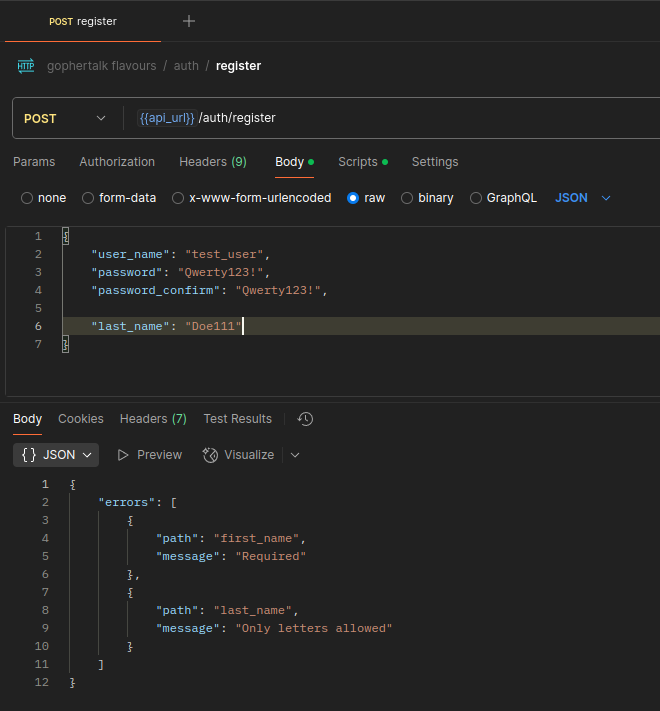
Task: Open the request Body tab
Action: pos(294,162)
